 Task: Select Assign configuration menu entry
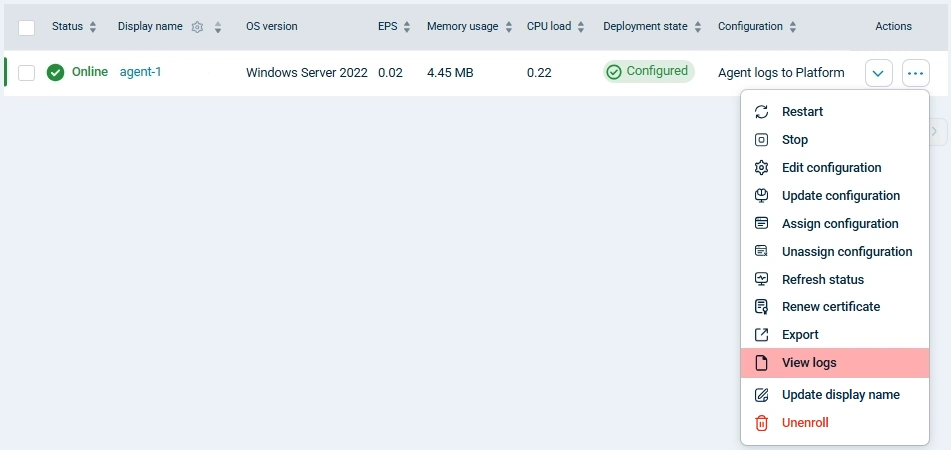click(x=835, y=223)
